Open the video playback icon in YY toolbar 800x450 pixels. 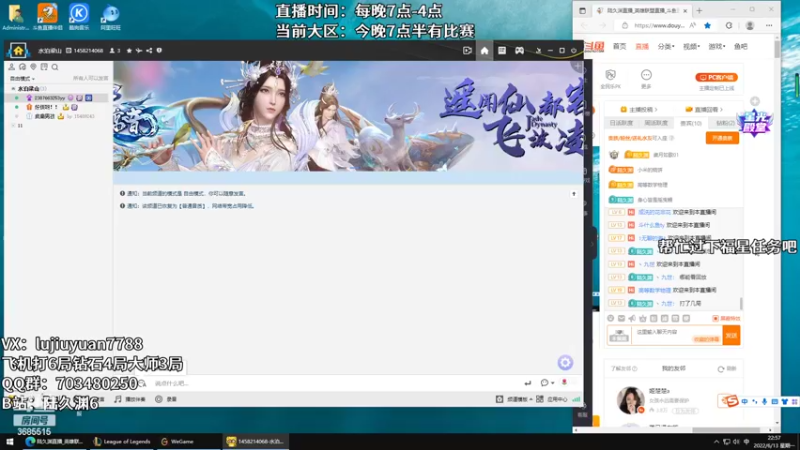tap(467, 51)
